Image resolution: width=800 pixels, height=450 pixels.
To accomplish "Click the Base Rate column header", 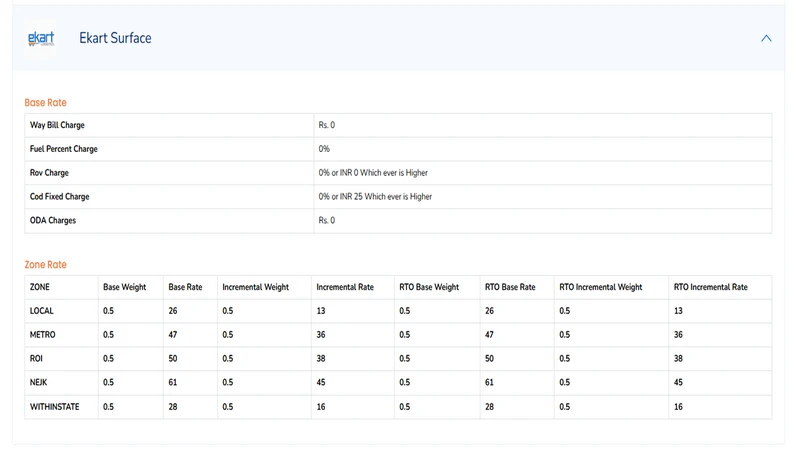I will click(x=185, y=287).
